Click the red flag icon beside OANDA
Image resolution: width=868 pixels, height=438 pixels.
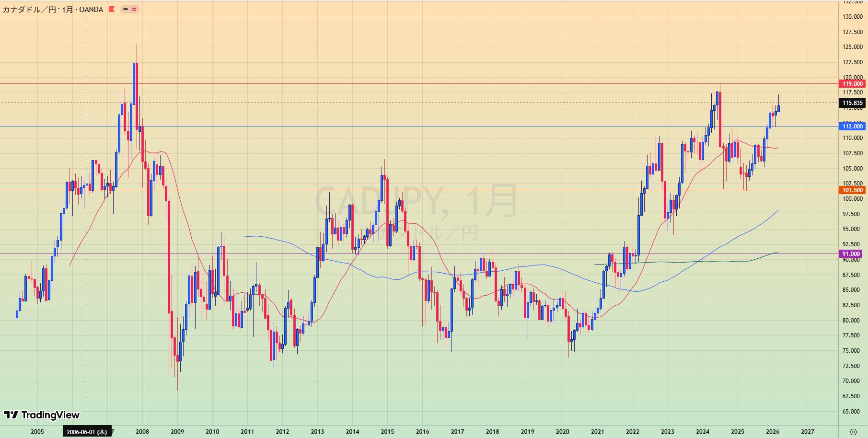point(112,9)
